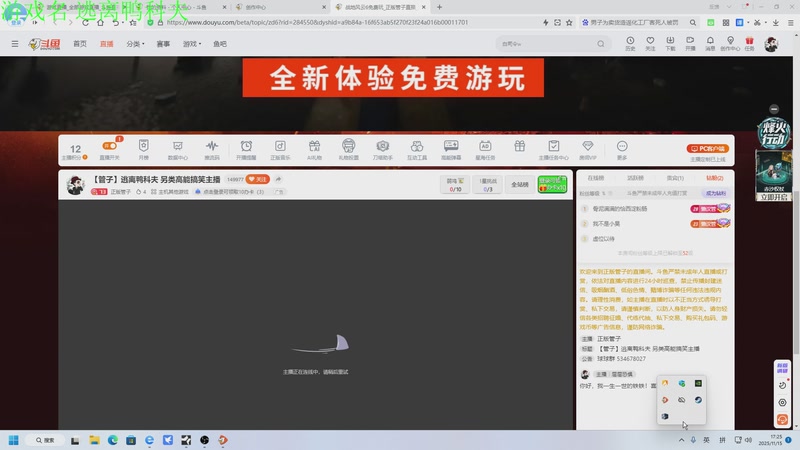Image resolution: width=800 pixels, height=450 pixels.
Task: Select the second-ranked fan 我不是小黑
Action: click(655, 223)
